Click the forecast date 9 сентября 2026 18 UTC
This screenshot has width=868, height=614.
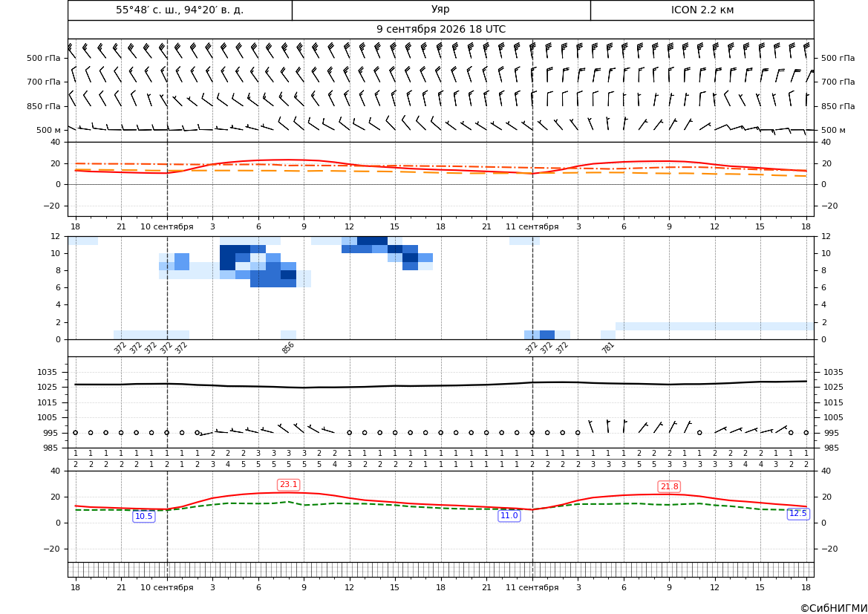click(x=440, y=30)
